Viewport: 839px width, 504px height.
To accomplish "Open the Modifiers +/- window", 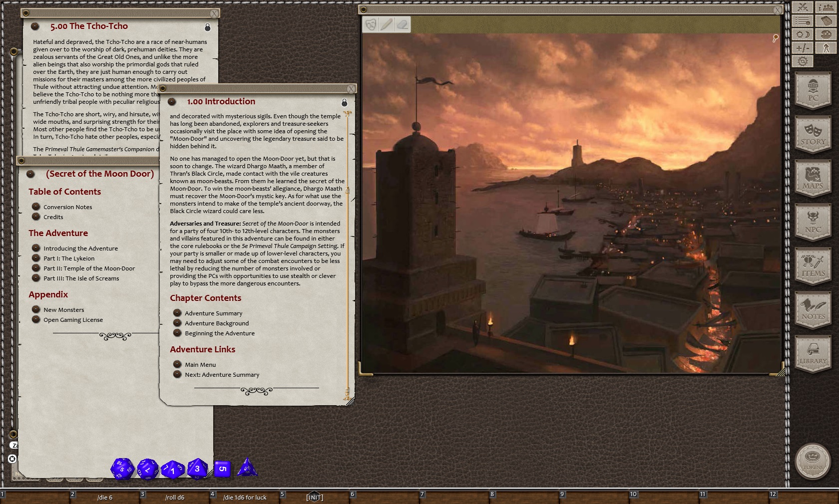I will click(x=803, y=48).
